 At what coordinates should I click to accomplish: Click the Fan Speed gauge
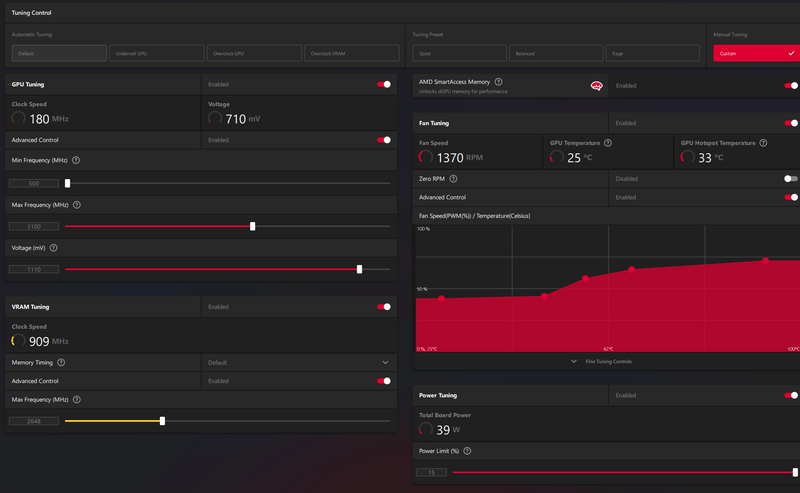coord(426,157)
